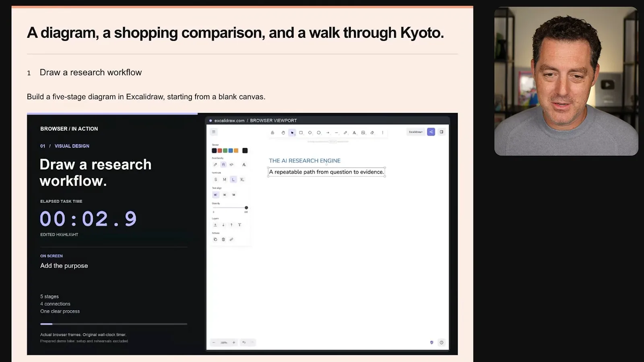Undo the last canvas action
The image size is (644, 362).
coord(244,343)
